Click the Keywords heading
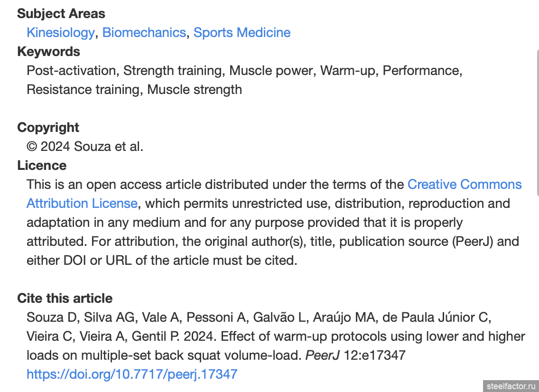The width and height of the screenshot is (539, 392). [x=48, y=52]
